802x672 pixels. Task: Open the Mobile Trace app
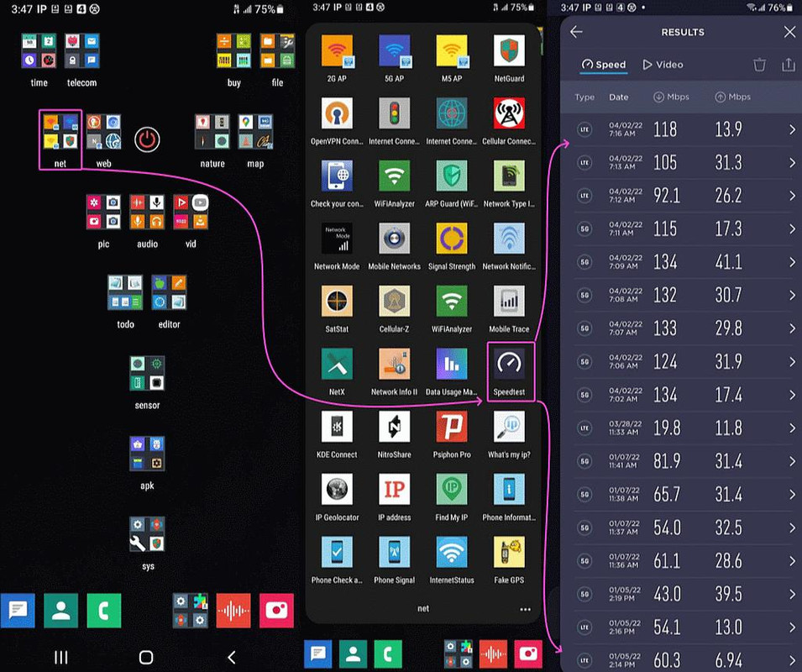[509, 302]
